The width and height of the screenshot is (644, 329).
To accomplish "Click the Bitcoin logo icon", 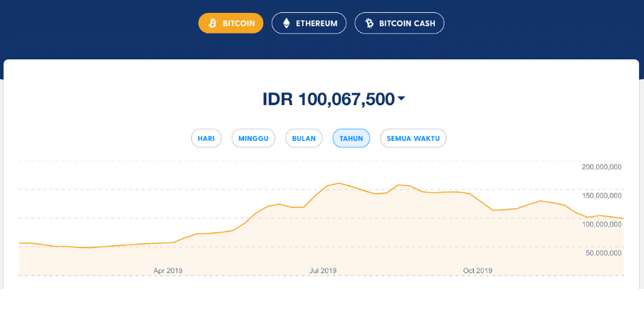I will point(213,24).
